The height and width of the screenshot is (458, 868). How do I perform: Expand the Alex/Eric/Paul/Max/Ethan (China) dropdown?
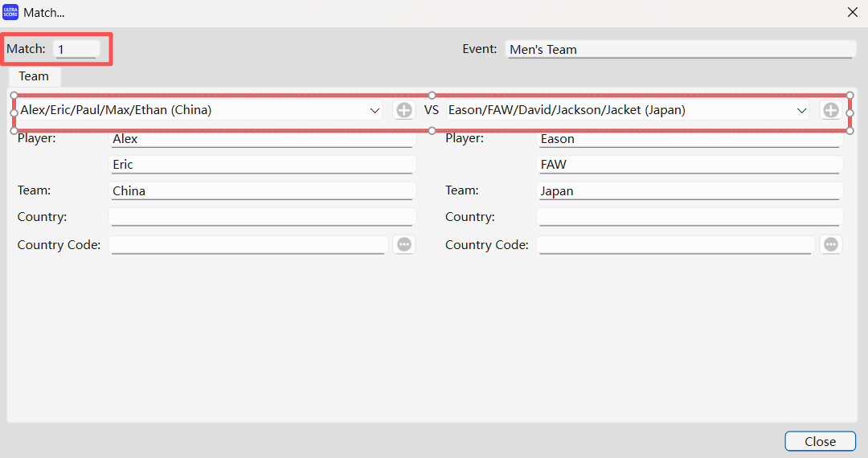point(375,110)
